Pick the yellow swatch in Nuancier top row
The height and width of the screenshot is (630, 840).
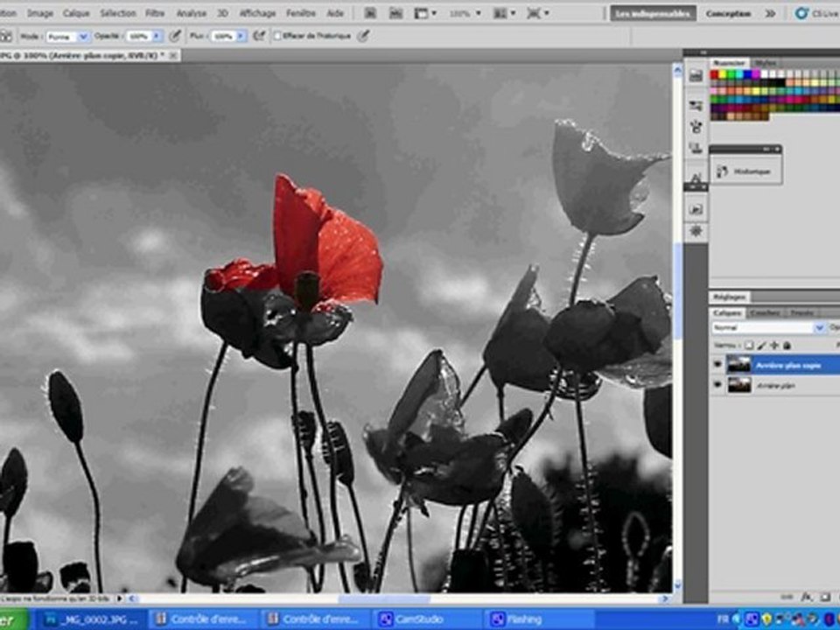point(722,75)
